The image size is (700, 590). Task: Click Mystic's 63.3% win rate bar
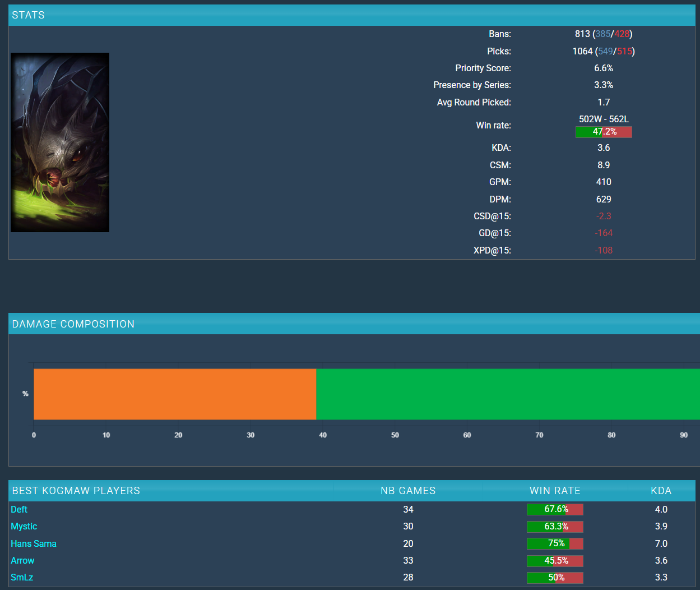(x=555, y=527)
